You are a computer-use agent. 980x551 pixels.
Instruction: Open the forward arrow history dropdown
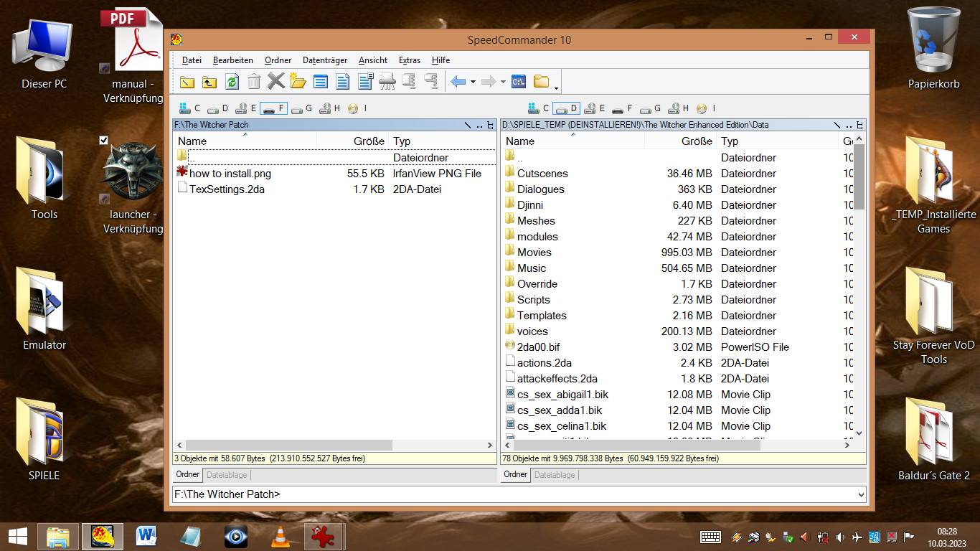point(503,82)
